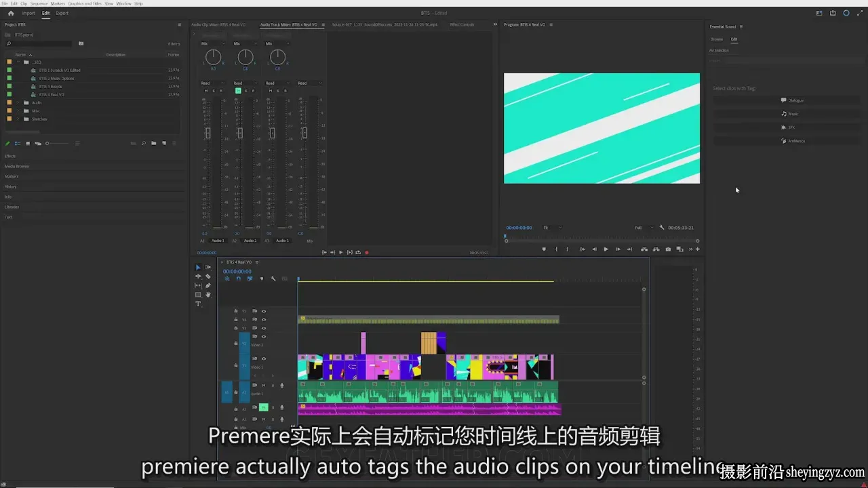Switch Project panel to icon view
Image resolution: width=868 pixels, height=488 pixels.
tap(28, 143)
